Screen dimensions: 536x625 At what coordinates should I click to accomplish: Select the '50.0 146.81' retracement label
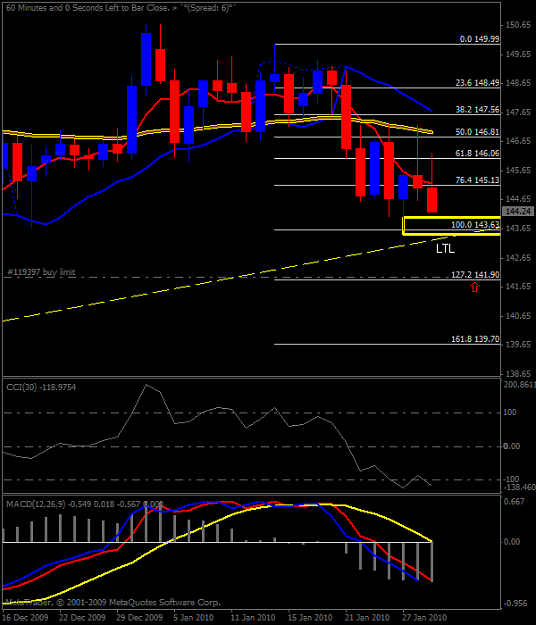click(477, 132)
